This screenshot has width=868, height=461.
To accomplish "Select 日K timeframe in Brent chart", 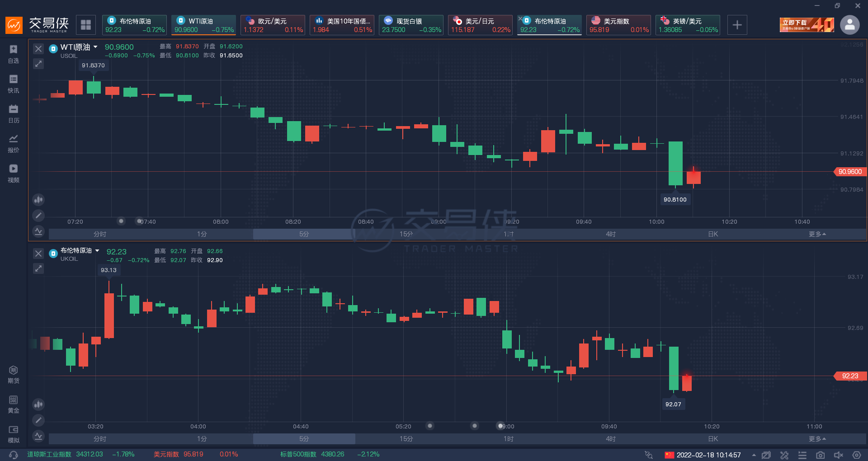I will tap(713, 439).
